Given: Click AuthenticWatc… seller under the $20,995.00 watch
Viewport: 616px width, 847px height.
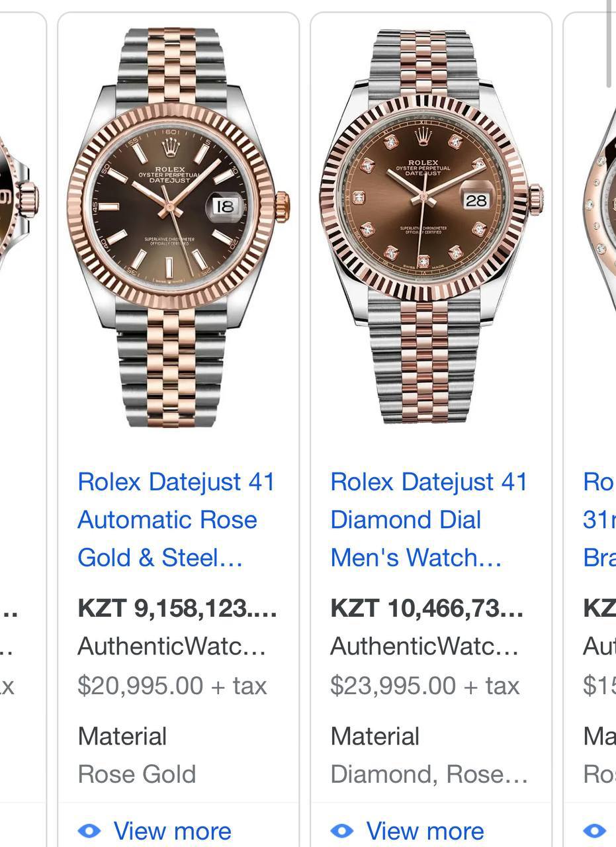Looking at the screenshot, I should [x=171, y=646].
